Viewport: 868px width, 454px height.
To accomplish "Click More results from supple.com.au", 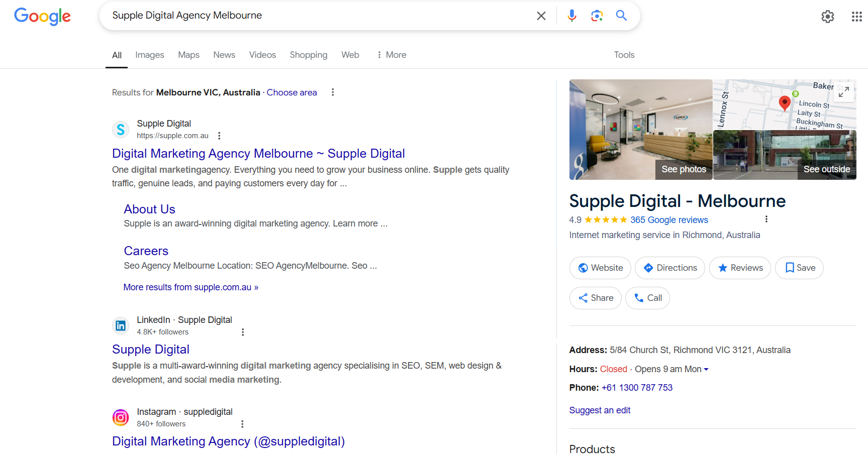I will point(191,287).
